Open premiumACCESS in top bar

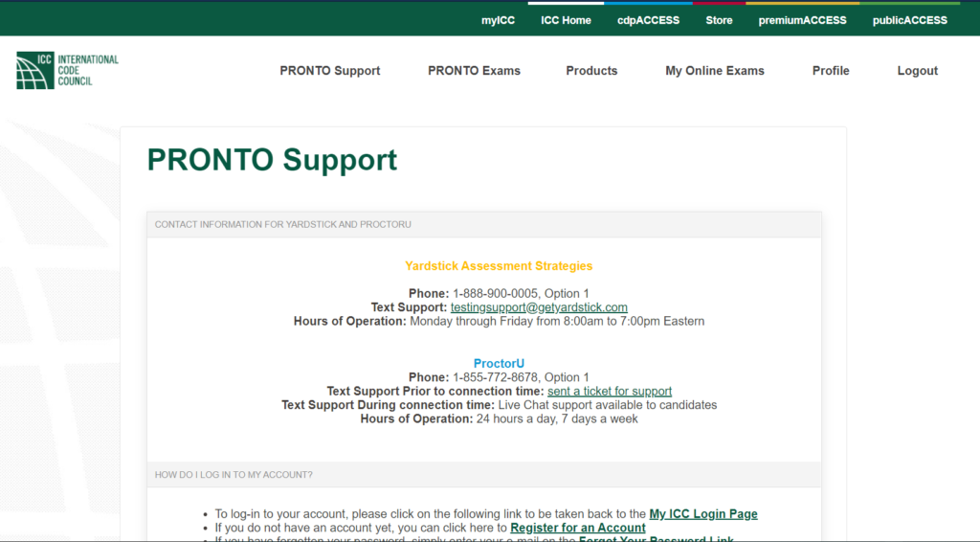point(803,20)
